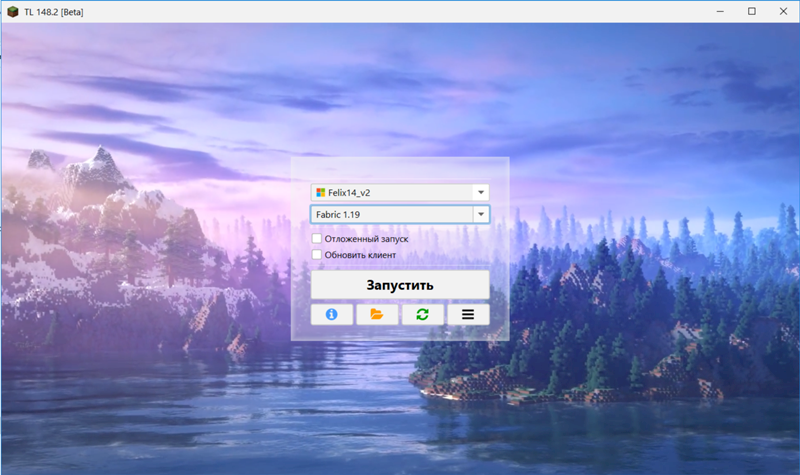This screenshot has height=475, width=800.
Task: Select the Fabric 1.19 version field
Action: (x=400, y=214)
